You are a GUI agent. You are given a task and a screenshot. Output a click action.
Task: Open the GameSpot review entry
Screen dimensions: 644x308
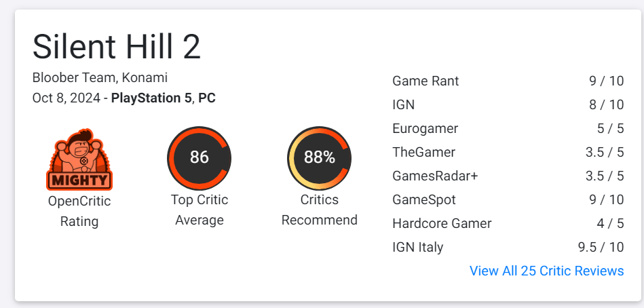click(x=423, y=199)
